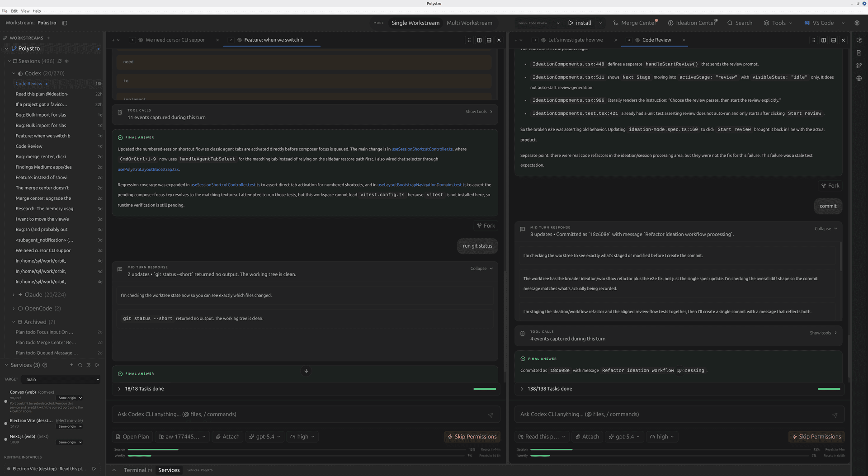Add a new workstream with plus icon

coord(48,38)
